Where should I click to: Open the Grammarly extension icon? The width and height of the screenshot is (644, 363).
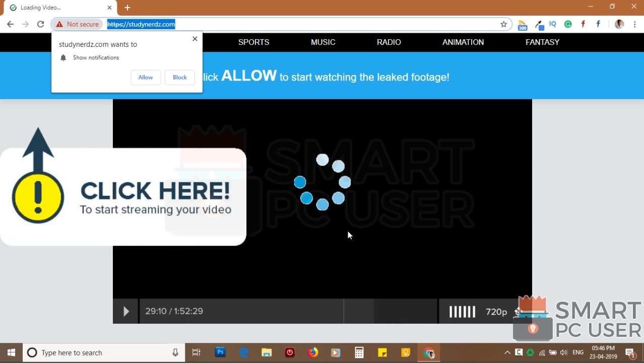tap(568, 24)
